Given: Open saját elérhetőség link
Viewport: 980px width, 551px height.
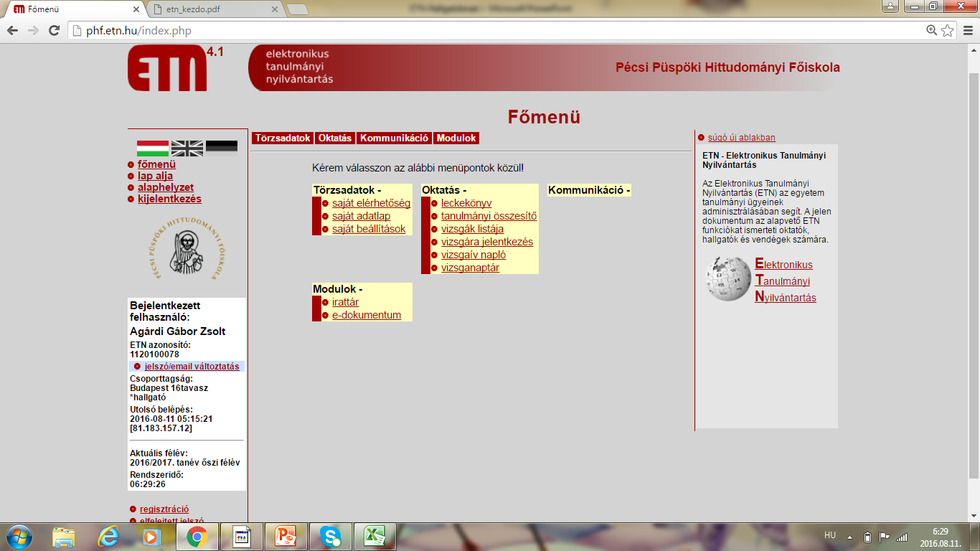Looking at the screenshot, I should click(x=371, y=203).
